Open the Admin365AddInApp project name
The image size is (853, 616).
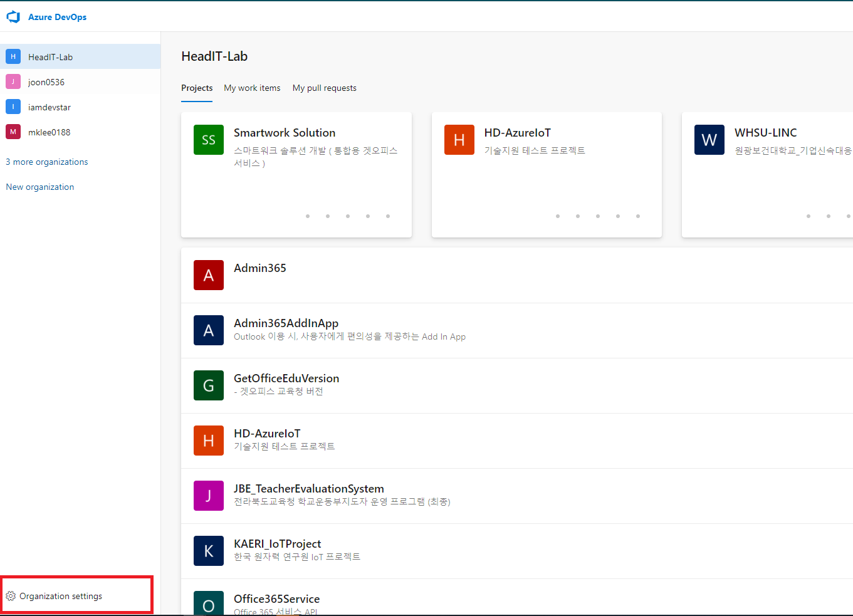click(x=286, y=323)
